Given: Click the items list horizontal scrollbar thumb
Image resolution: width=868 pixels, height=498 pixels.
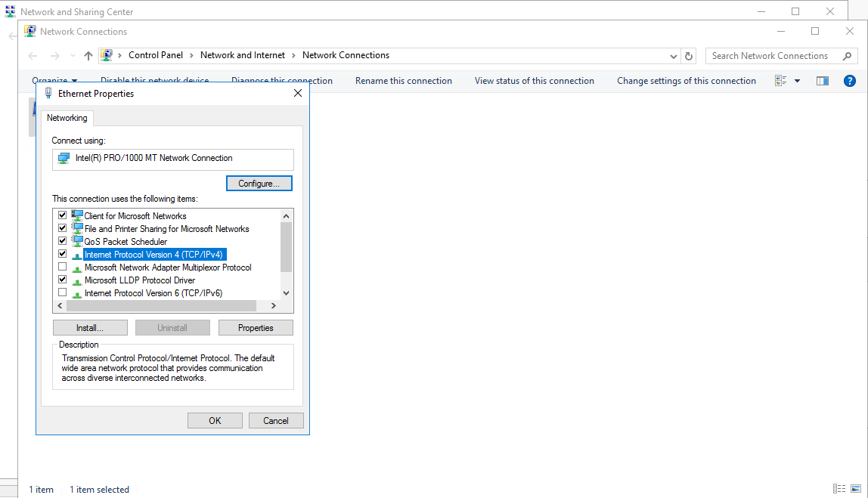Looking at the screenshot, I should (x=161, y=306).
